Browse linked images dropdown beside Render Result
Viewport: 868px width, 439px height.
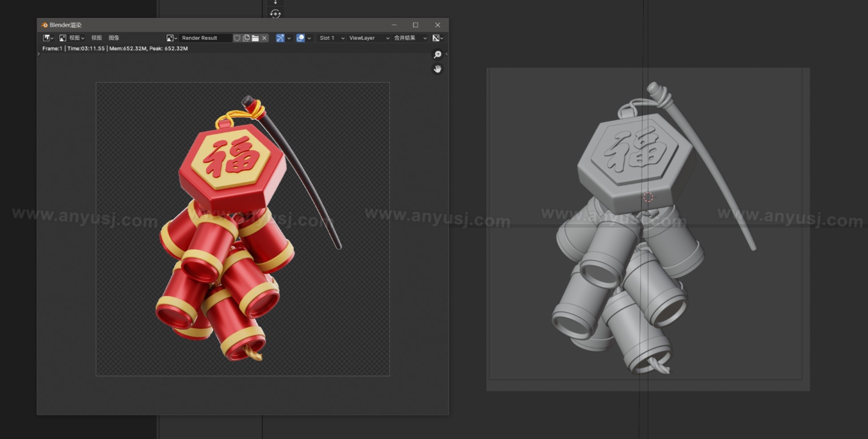point(171,38)
